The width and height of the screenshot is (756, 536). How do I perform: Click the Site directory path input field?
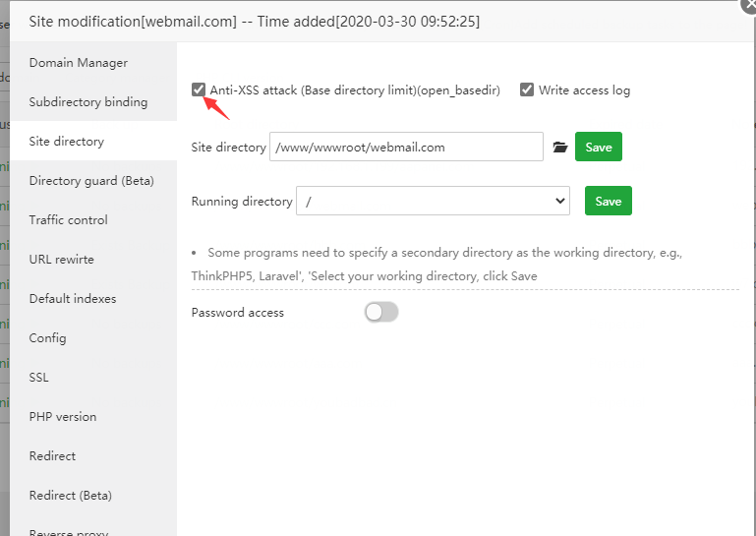click(x=406, y=147)
